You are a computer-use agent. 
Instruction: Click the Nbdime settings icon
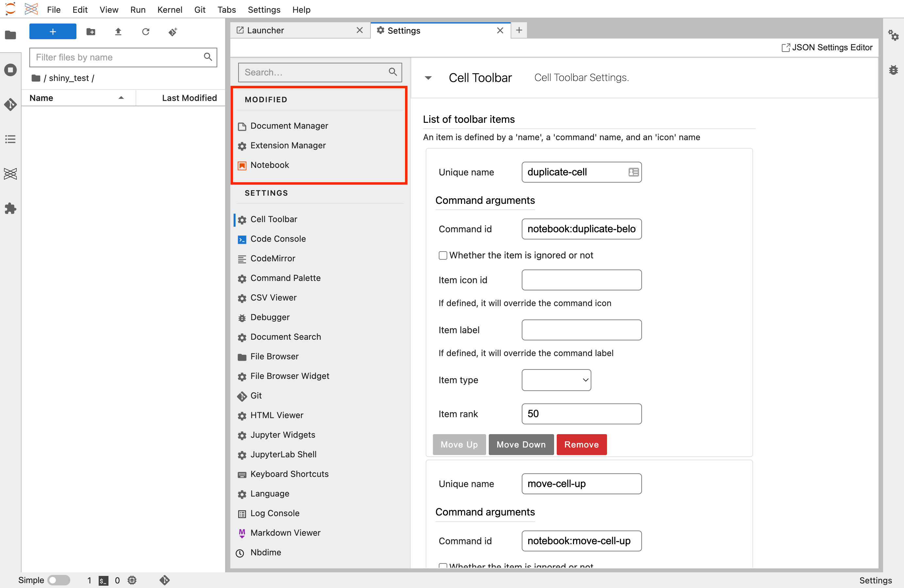(x=242, y=552)
